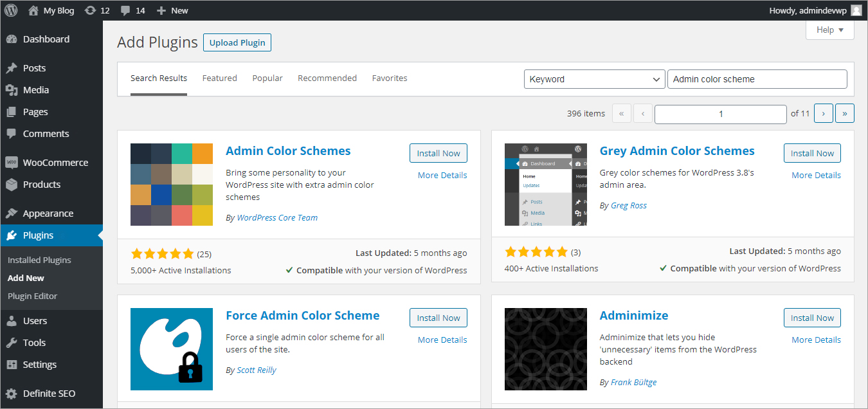Click the user avatar next to admindevwp

856,10
